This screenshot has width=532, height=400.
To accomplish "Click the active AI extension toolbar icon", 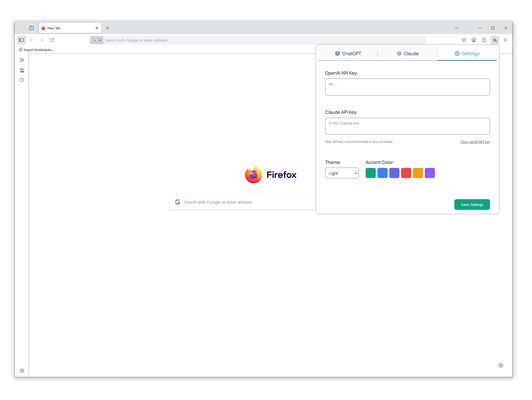I will click(x=495, y=40).
